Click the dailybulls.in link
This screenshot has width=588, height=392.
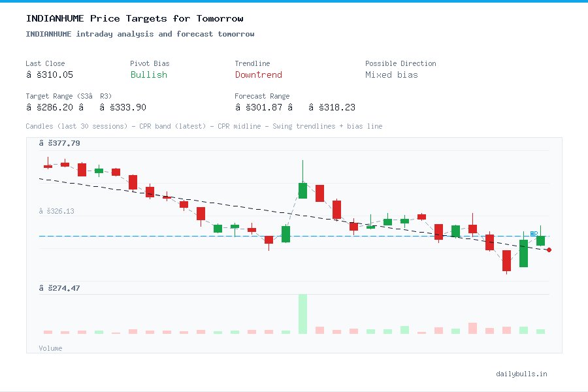click(x=521, y=374)
